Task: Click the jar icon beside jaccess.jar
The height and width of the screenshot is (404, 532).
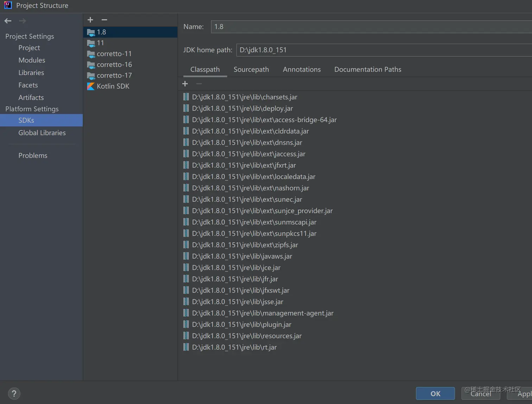Action: (186, 154)
